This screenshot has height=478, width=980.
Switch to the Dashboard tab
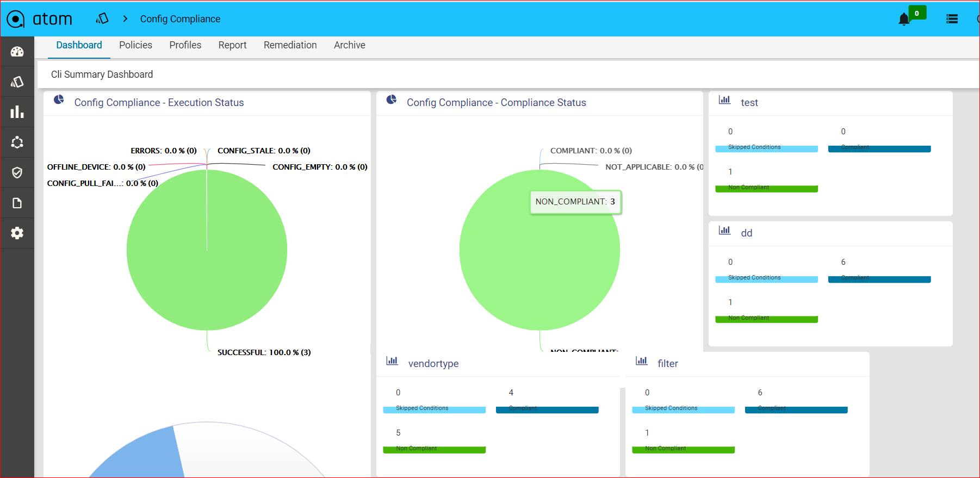[x=79, y=45]
